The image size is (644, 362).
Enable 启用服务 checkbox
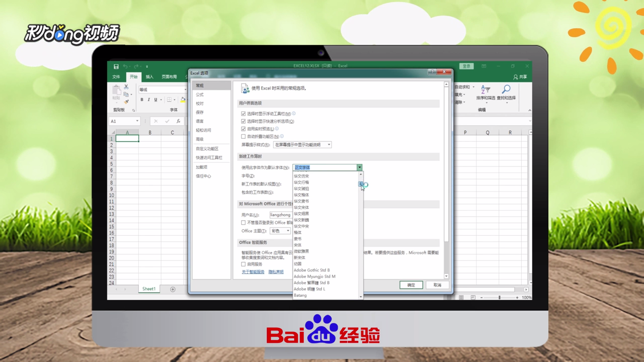pyautogui.click(x=244, y=264)
